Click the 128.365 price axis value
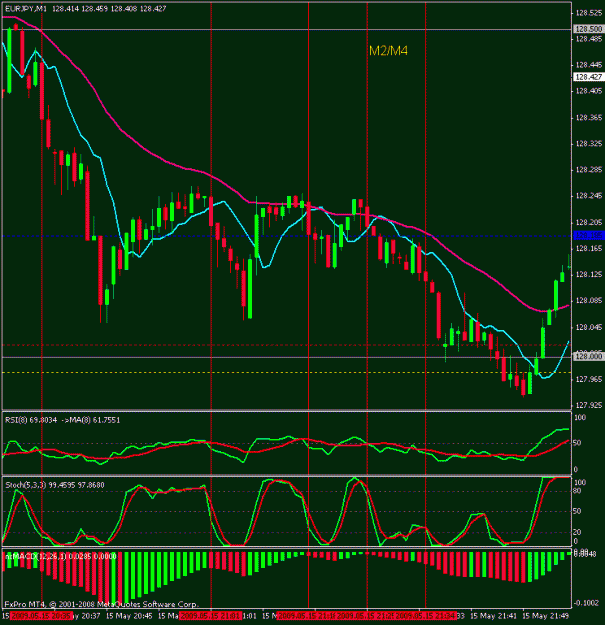The width and height of the screenshot is (605, 625). point(589,118)
